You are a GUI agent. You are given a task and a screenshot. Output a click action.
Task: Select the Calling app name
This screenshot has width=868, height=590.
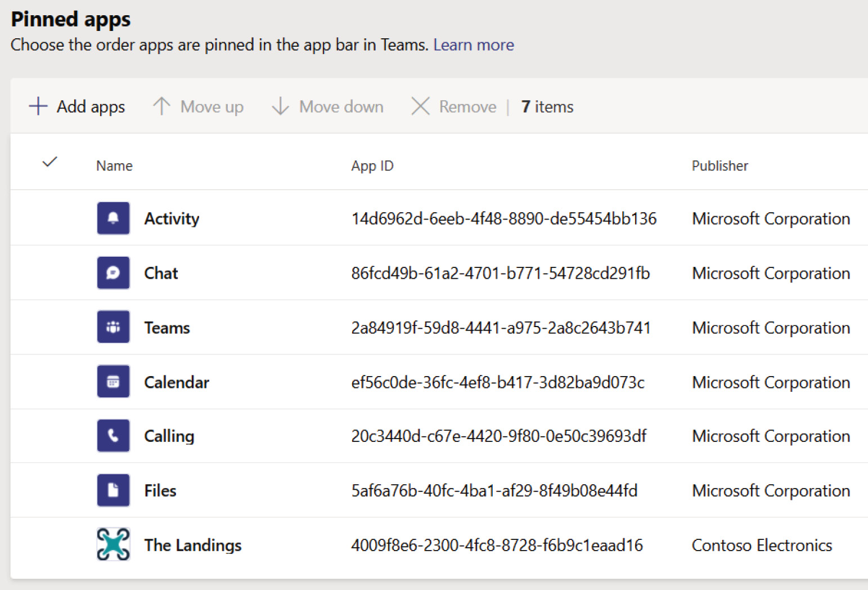pos(169,436)
